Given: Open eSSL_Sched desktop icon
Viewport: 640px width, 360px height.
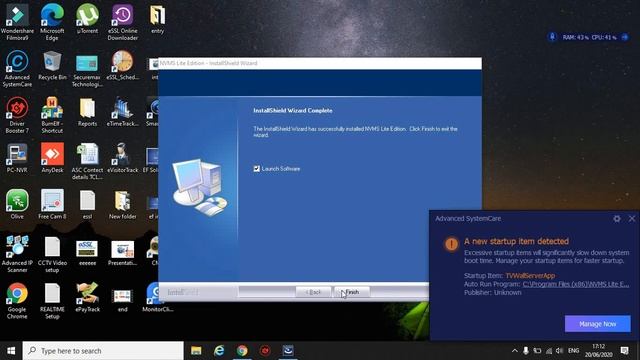Looking at the screenshot, I should click(x=122, y=65).
